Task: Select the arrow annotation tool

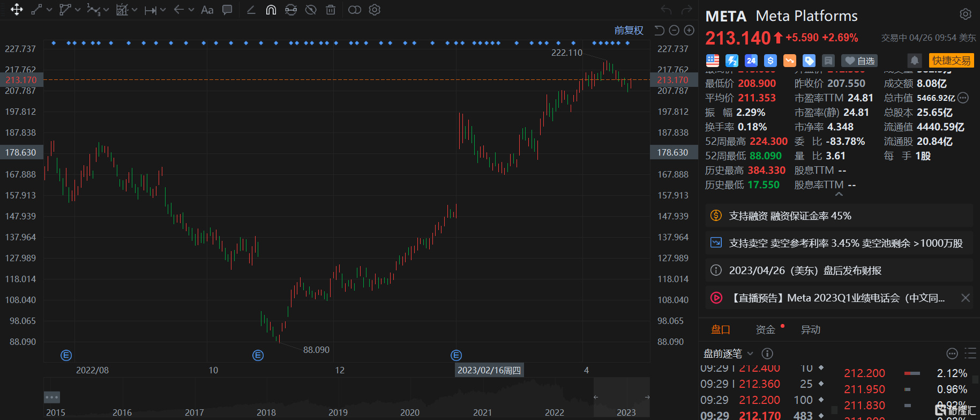Action: point(179,10)
